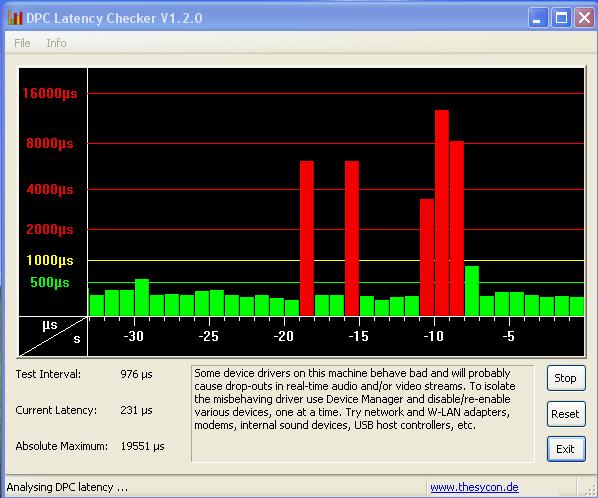
Task: Stop the latency analysis
Action: click(566, 378)
